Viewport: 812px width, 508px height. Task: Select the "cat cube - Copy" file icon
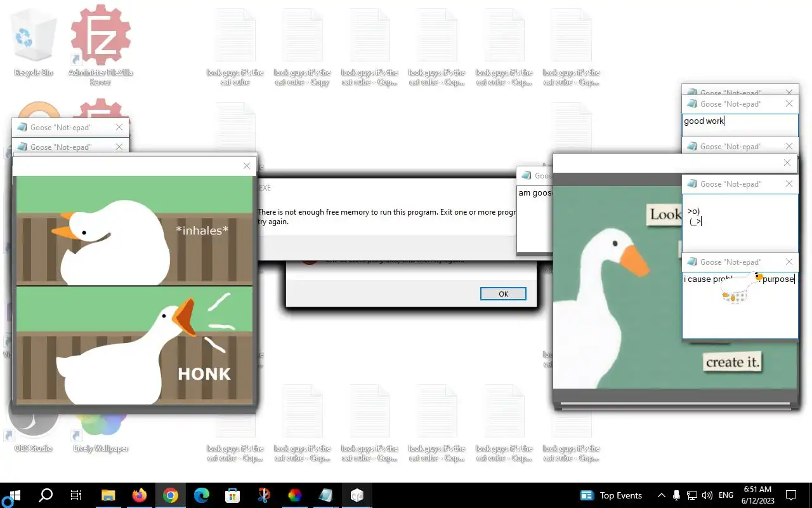303,48
